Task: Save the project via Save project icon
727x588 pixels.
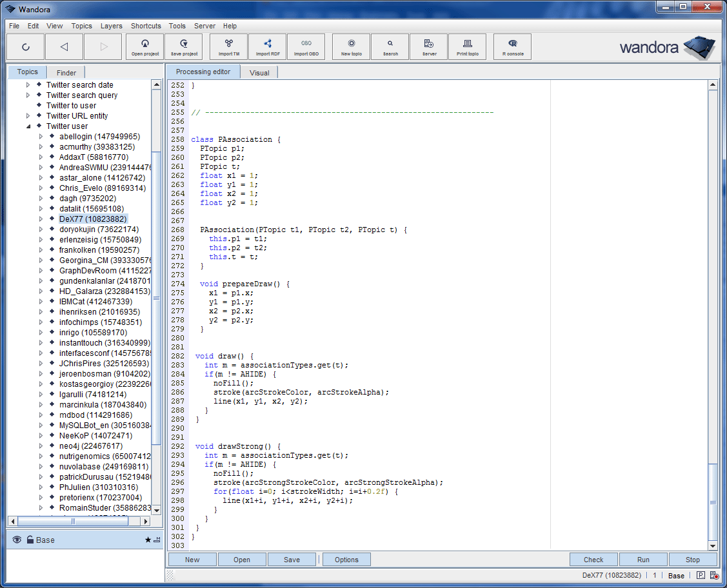Action: click(183, 46)
